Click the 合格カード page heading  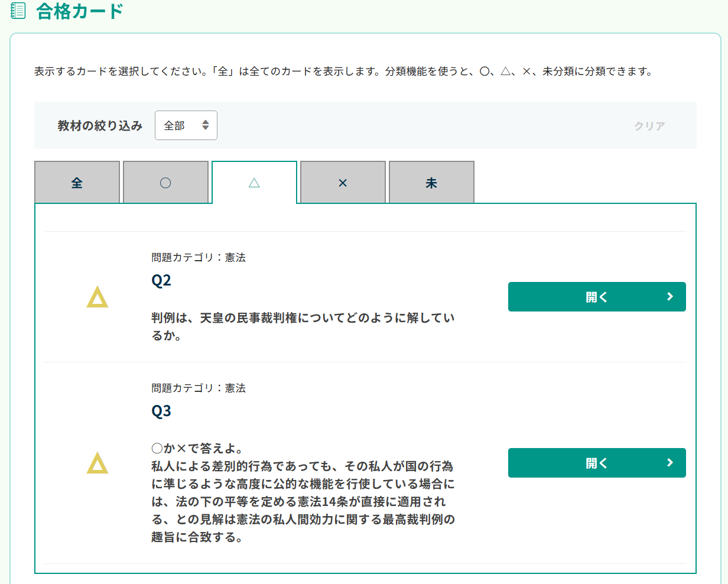pos(80,11)
